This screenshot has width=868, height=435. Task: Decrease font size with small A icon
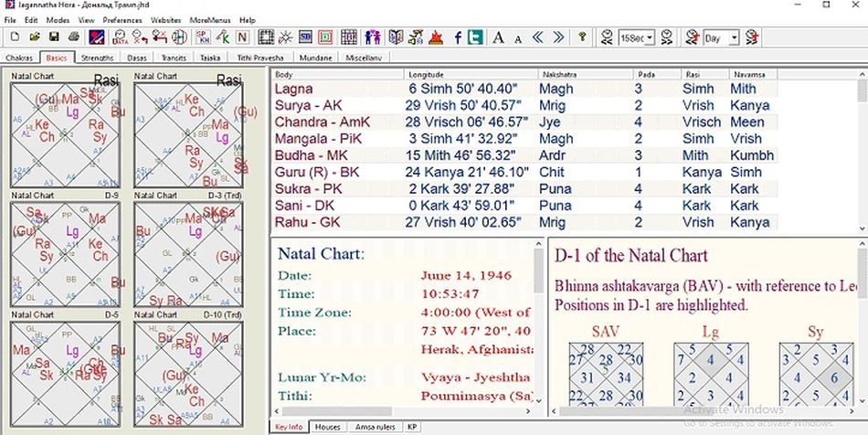517,37
